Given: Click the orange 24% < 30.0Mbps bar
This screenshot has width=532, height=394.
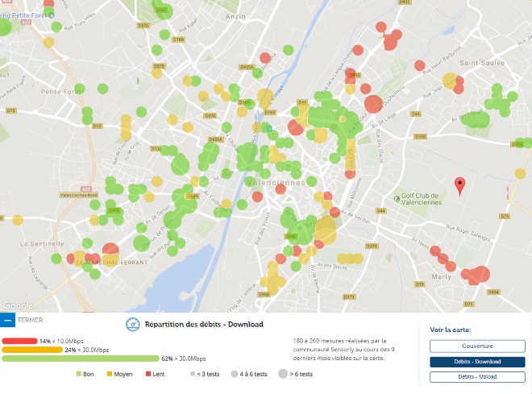Looking at the screenshot, I should [32, 350].
